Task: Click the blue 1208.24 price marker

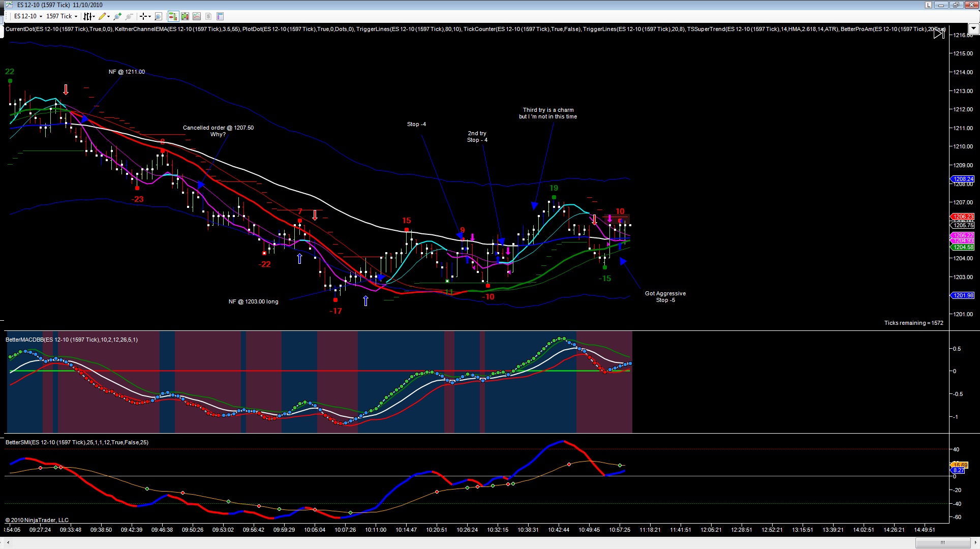Action: [962, 179]
